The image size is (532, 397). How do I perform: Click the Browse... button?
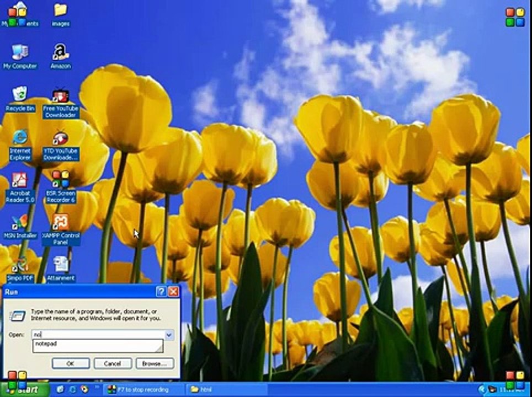[155, 363]
